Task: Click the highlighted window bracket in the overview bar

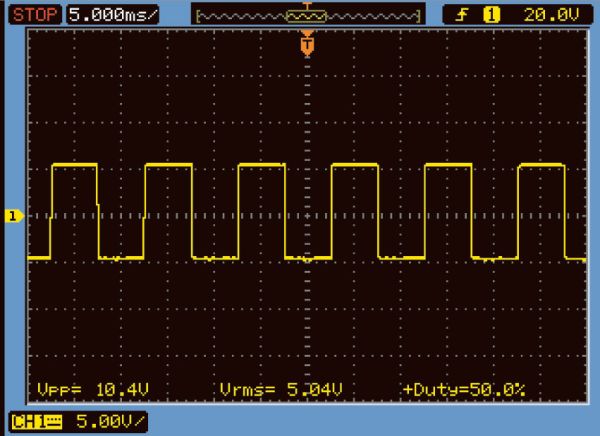Action: [307, 18]
